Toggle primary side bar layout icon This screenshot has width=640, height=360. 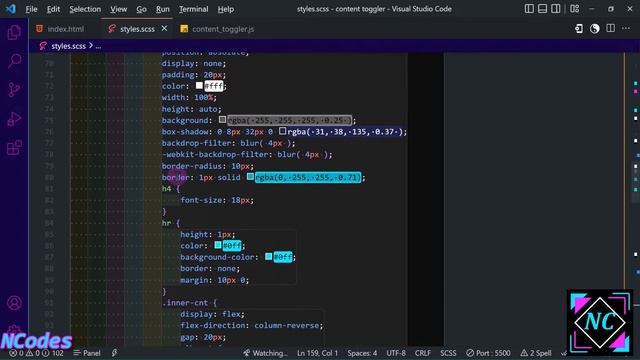tap(529, 9)
